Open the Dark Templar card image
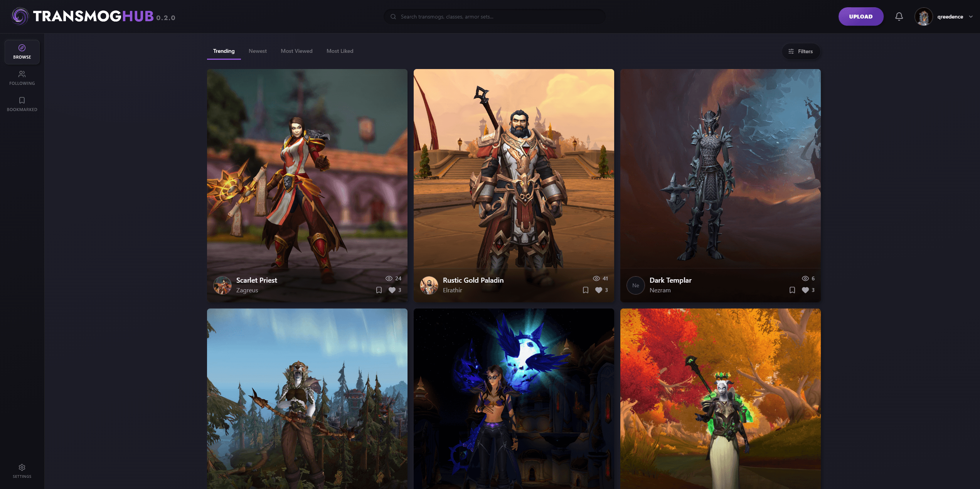 coord(720,169)
